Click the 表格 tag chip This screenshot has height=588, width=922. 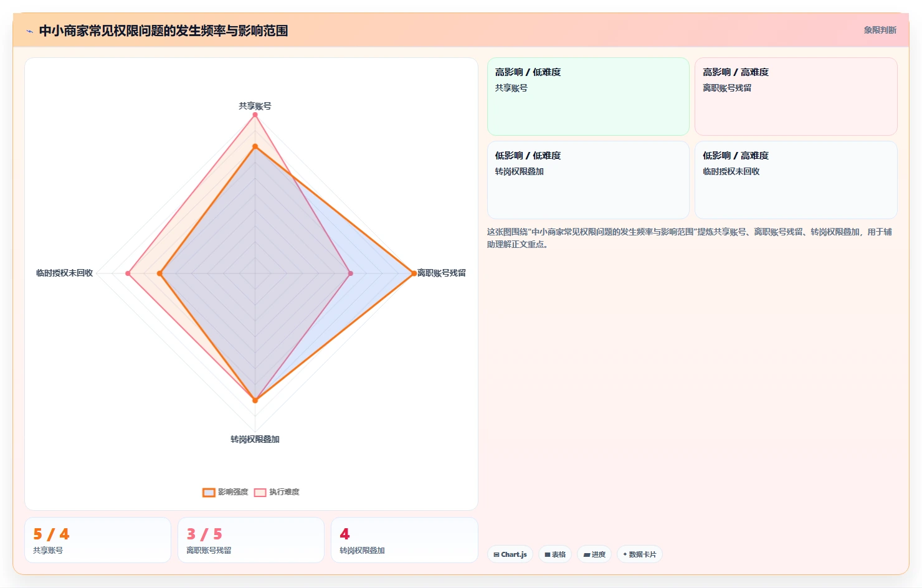coord(555,554)
